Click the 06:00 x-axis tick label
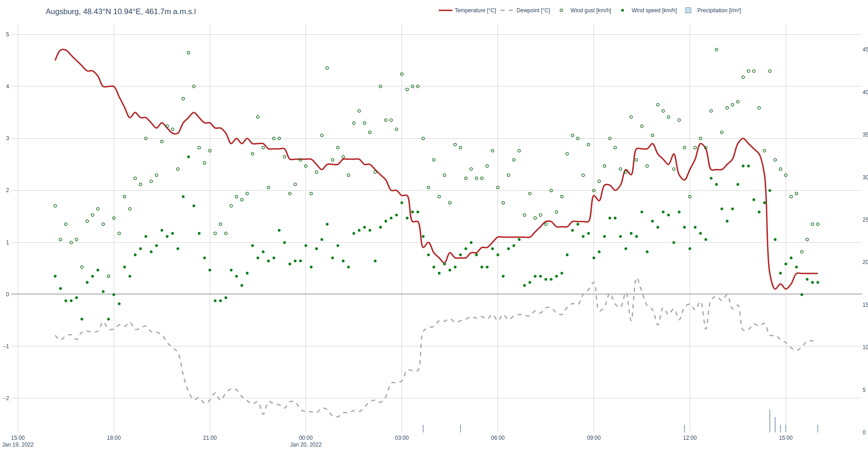The width and height of the screenshot is (868, 452). tap(497, 438)
